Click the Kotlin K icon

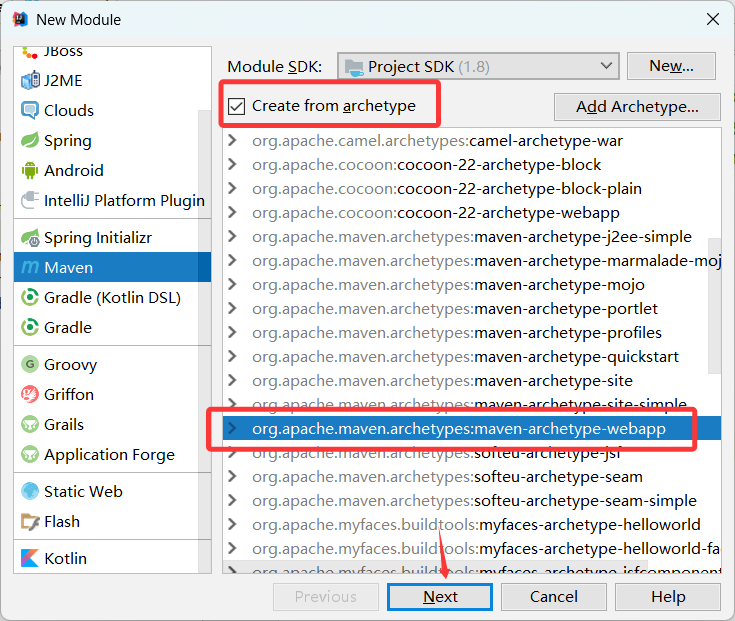tap(30, 558)
